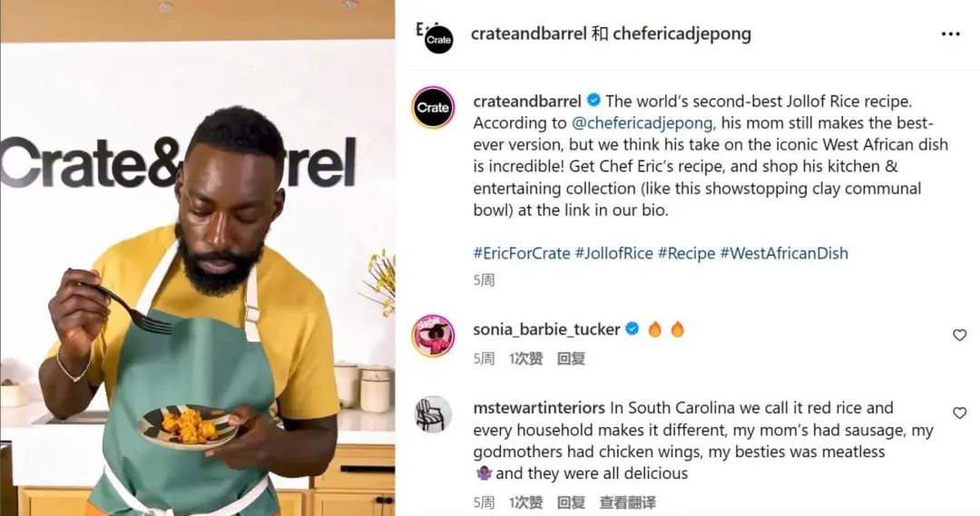Image resolution: width=980 pixels, height=516 pixels.
Task: Click the verified badge next to sonia_barbie_tucker
Action: coord(632,328)
